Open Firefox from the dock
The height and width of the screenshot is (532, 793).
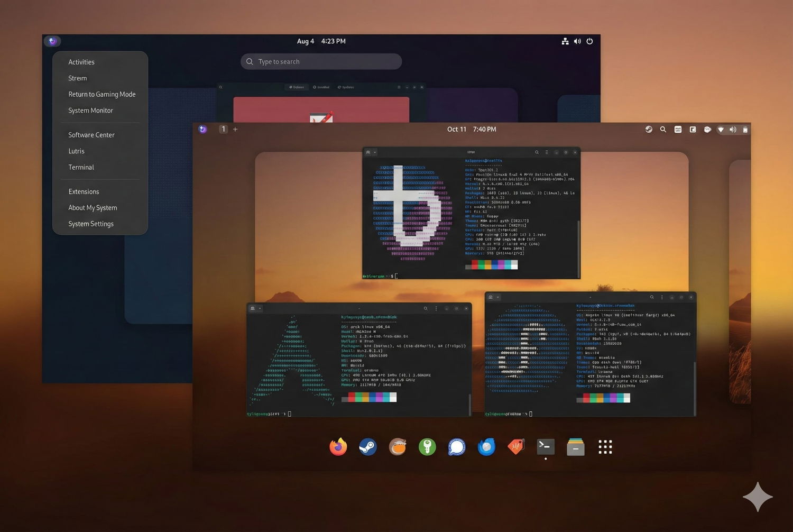point(338,447)
